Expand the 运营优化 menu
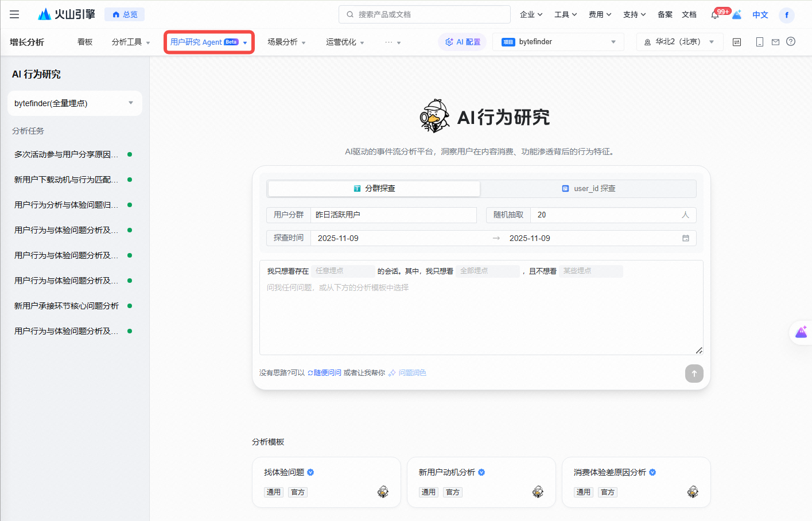This screenshot has width=812, height=521. pyautogui.click(x=345, y=42)
